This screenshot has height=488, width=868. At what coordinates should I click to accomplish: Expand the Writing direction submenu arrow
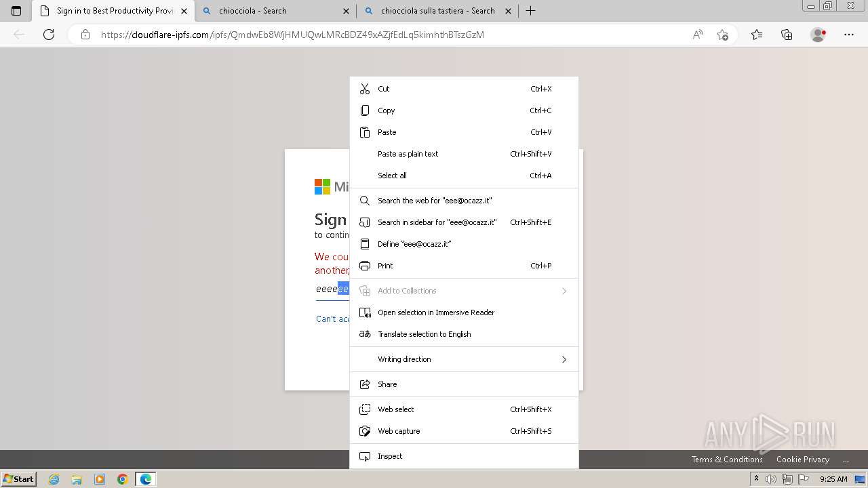(564, 359)
